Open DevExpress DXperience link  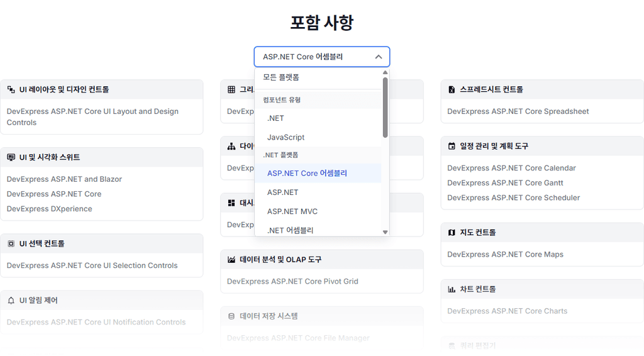point(49,209)
